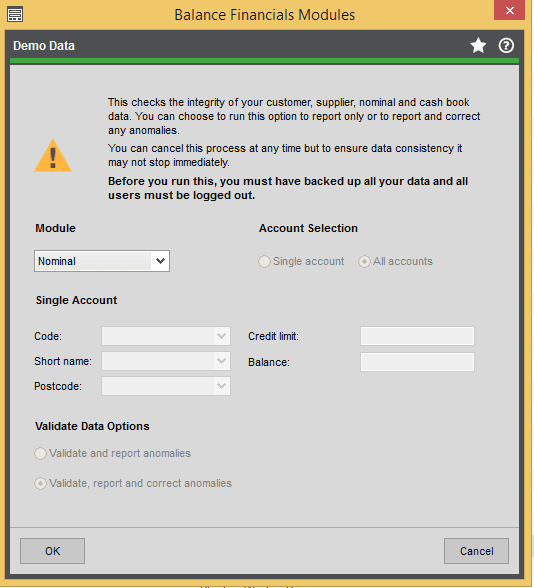Click the Cancel button

point(476,551)
